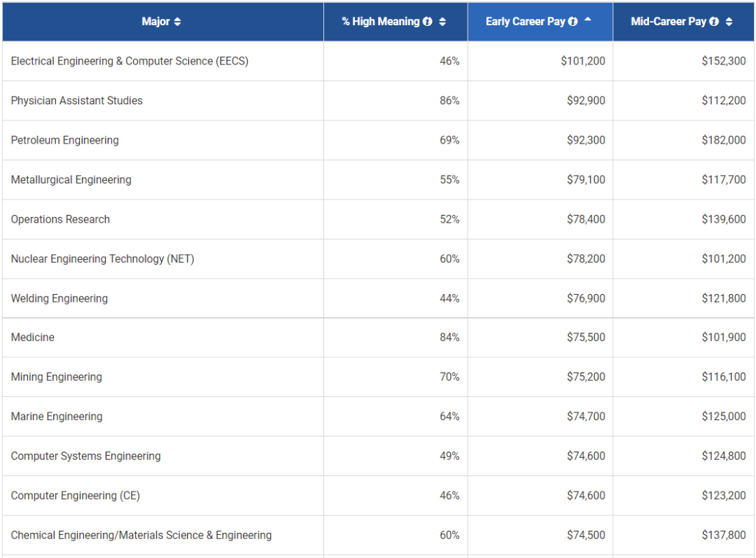Click the sort arrows next to Major
756x558 pixels.
pos(177,22)
